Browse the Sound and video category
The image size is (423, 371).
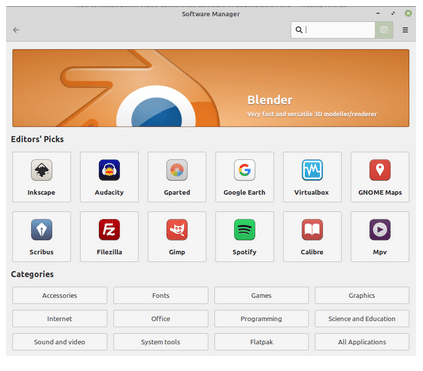click(x=60, y=342)
